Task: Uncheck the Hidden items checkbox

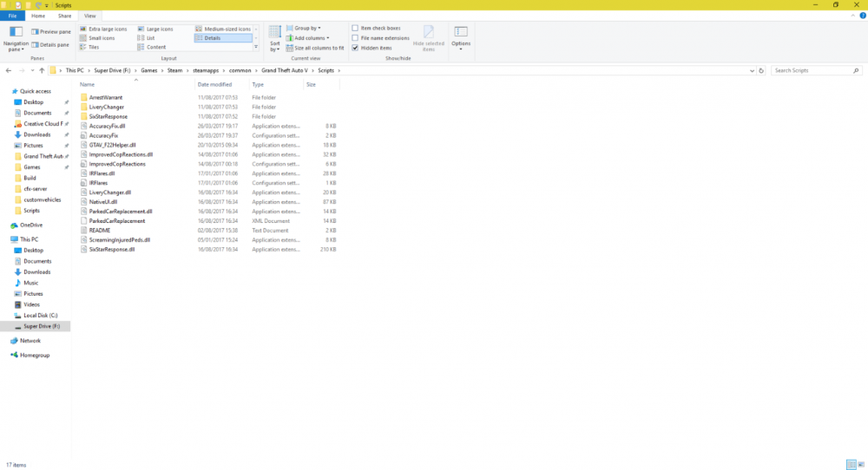Action: click(x=355, y=49)
